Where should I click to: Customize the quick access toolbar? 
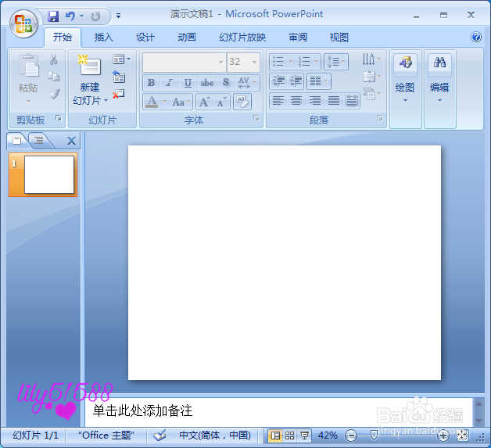point(118,16)
